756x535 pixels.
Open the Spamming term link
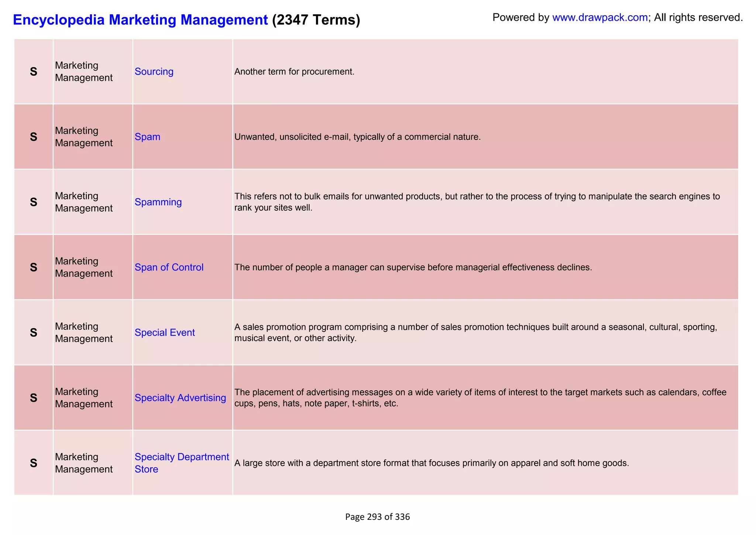(158, 202)
